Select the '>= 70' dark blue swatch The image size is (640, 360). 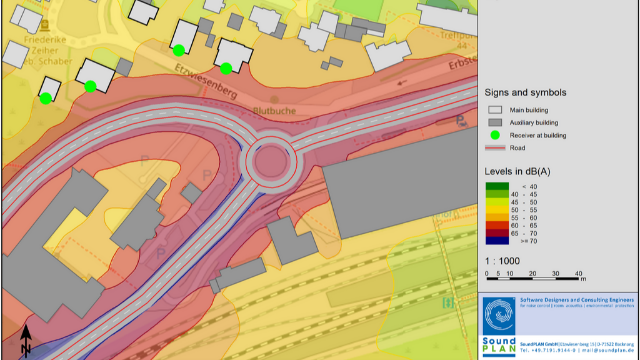pos(497,241)
